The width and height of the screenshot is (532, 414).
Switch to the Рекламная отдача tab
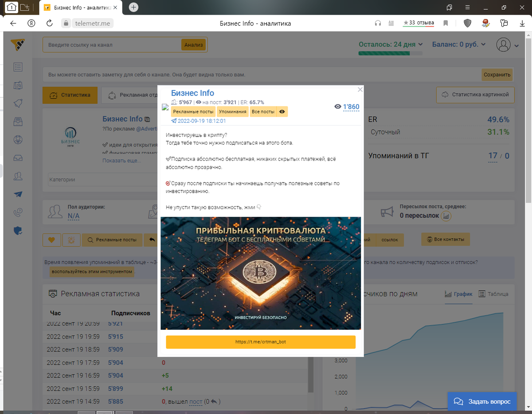pos(133,95)
